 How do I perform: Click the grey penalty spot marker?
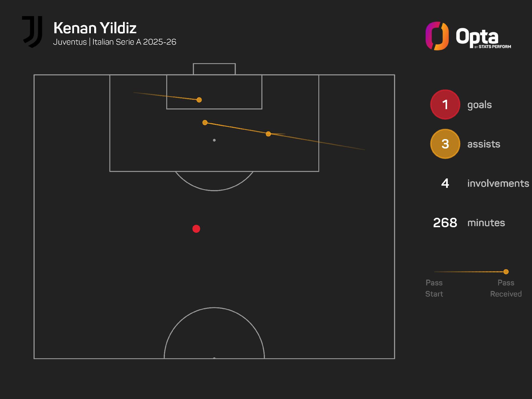pos(214,140)
